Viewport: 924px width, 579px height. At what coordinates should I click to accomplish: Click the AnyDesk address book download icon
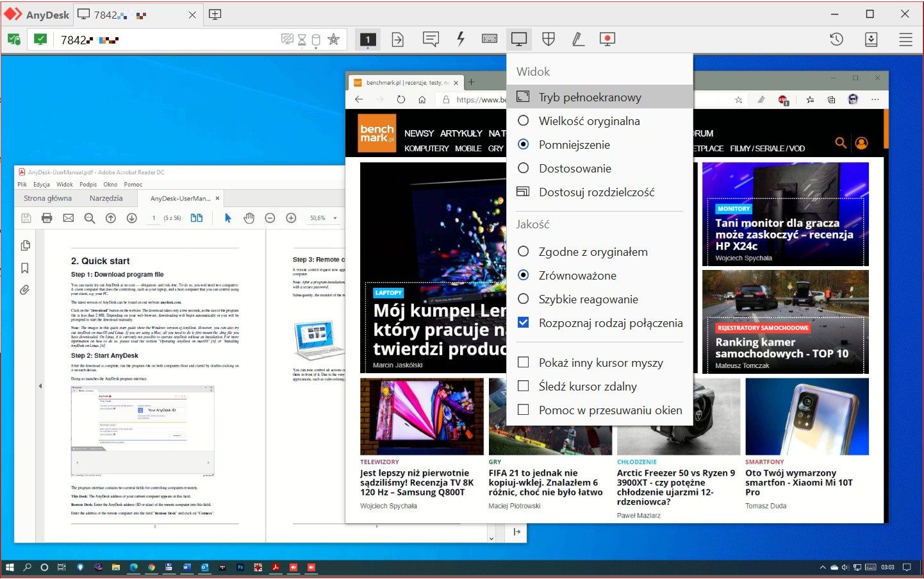point(871,39)
